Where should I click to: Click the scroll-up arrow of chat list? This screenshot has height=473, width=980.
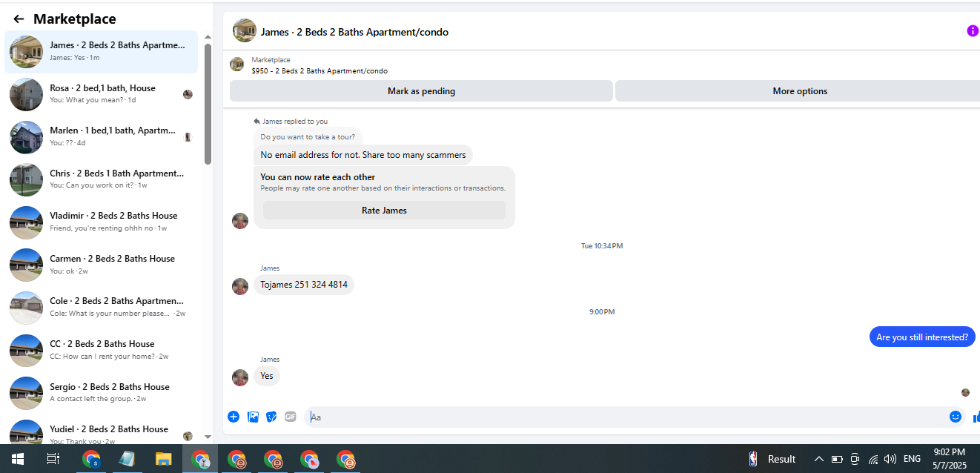[x=208, y=37]
